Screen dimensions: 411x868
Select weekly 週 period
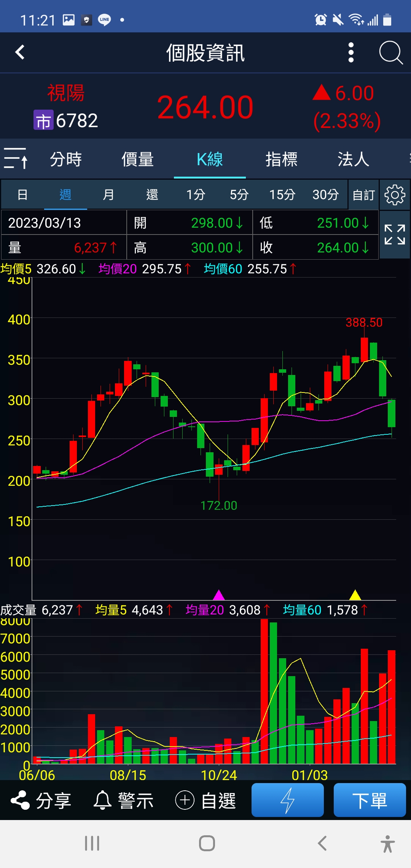tap(65, 195)
